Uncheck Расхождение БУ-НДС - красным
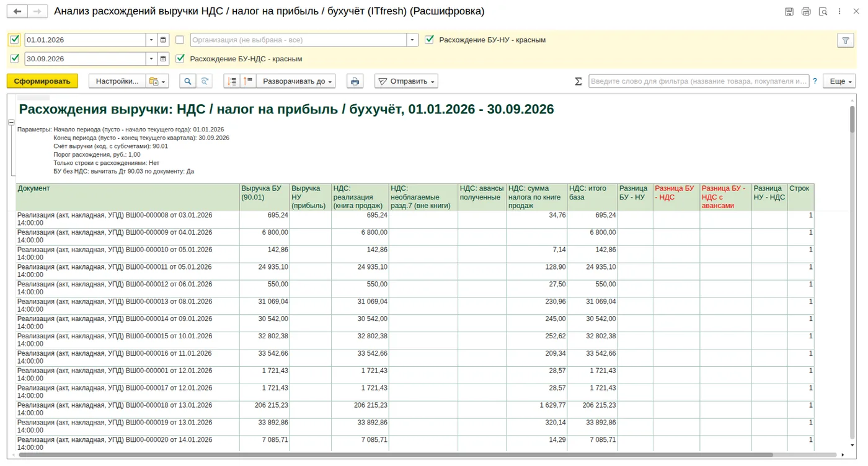This screenshot has height=466, width=868. click(180, 59)
